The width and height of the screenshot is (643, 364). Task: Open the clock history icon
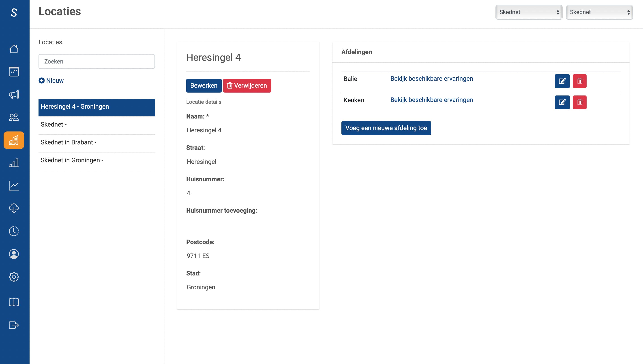tap(14, 231)
